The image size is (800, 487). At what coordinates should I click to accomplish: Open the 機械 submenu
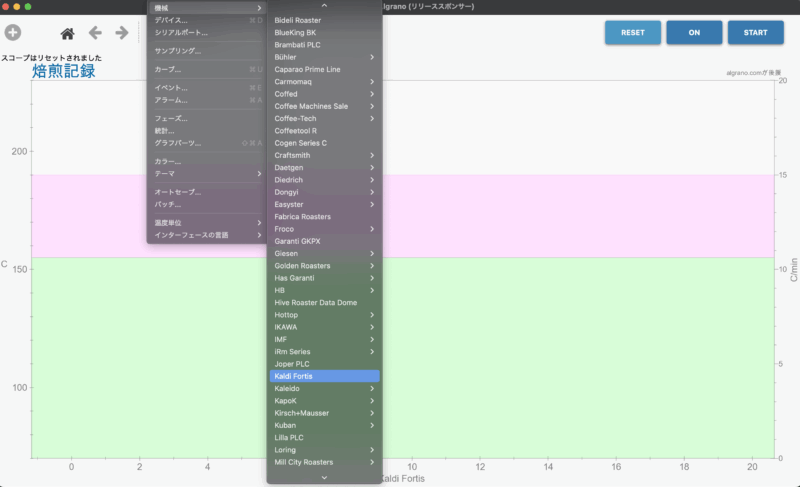pos(207,8)
